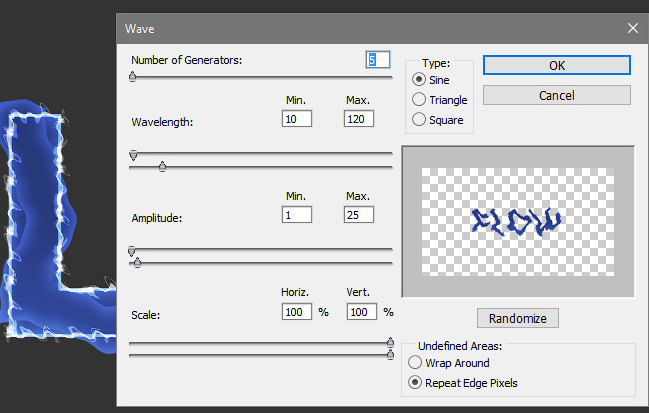Click the Amplitude maximum slider handle
Image resolution: width=649 pixels, height=413 pixels.
[137, 262]
